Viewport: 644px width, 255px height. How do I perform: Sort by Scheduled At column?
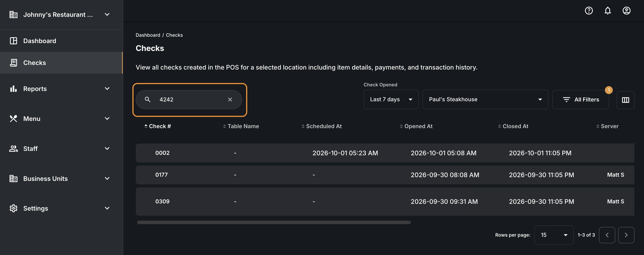(322, 126)
